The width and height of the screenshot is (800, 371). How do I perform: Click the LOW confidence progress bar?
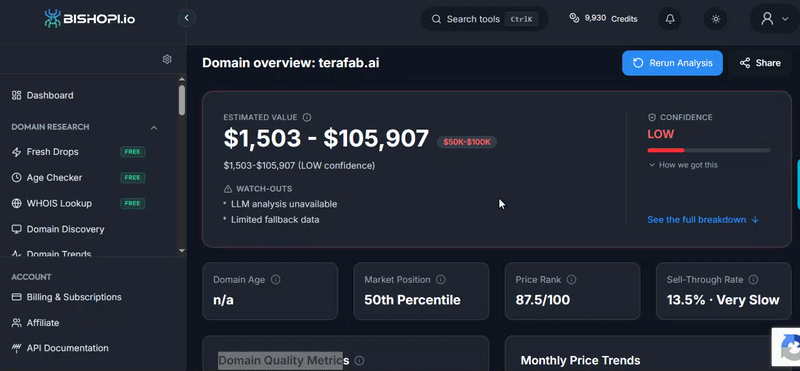coord(709,151)
